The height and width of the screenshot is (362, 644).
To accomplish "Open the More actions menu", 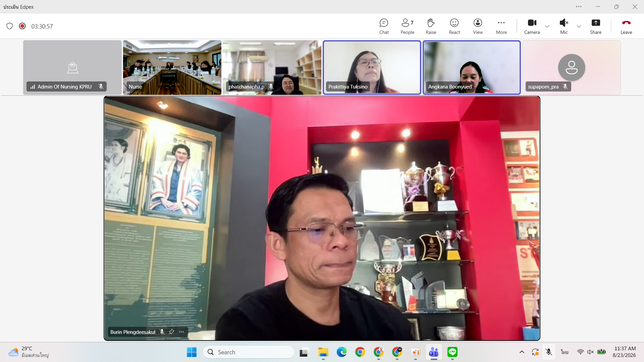I will pos(501,26).
